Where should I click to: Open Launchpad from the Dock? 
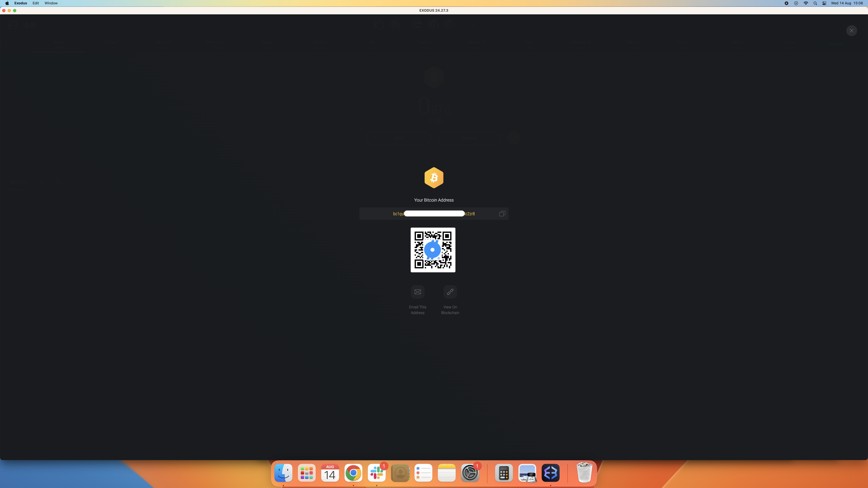[x=307, y=473]
